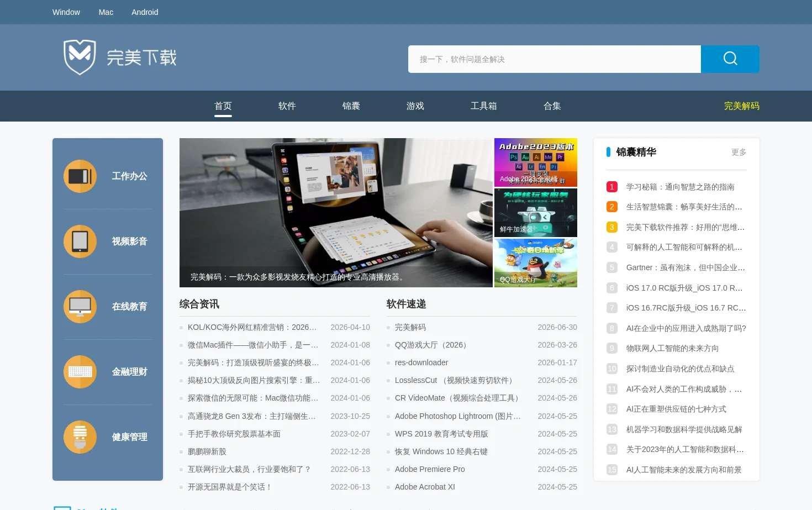Open 探讨制造业自动化的优点和缺点
Viewport: 812px width, 510px height.
point(680,369)
